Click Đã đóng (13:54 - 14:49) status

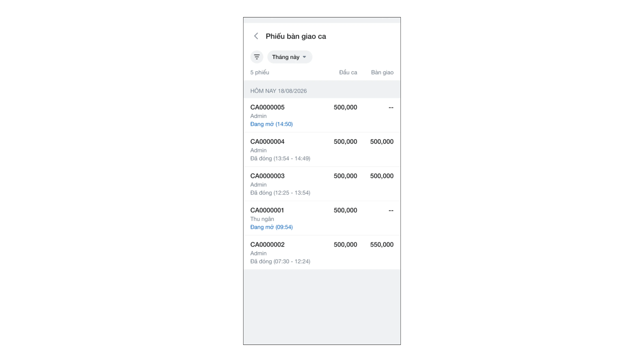(x=280, y=158)
